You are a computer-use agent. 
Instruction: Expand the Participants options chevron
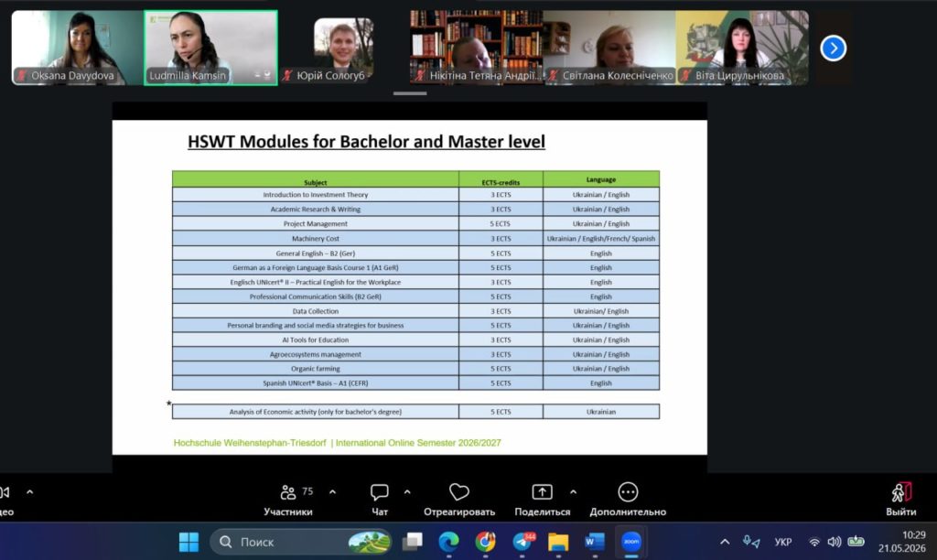click(x=333, y=492)
